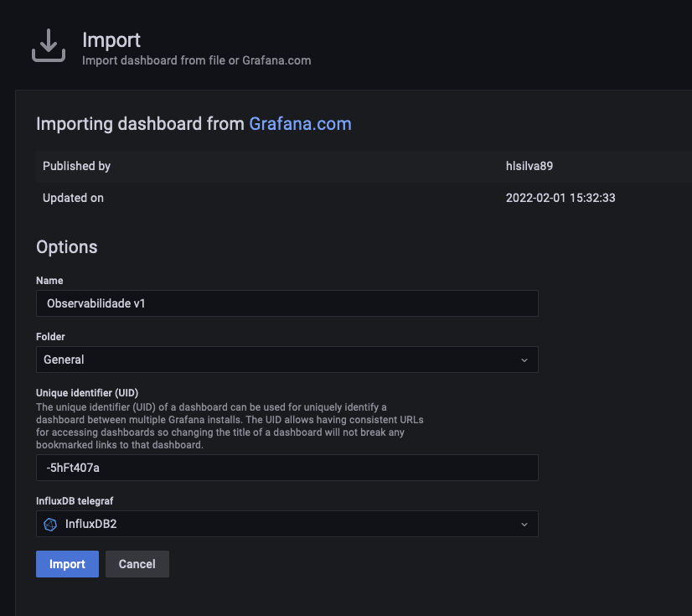
Task: Edit the UID field -5hFt407a
Action: coord(287,468)
